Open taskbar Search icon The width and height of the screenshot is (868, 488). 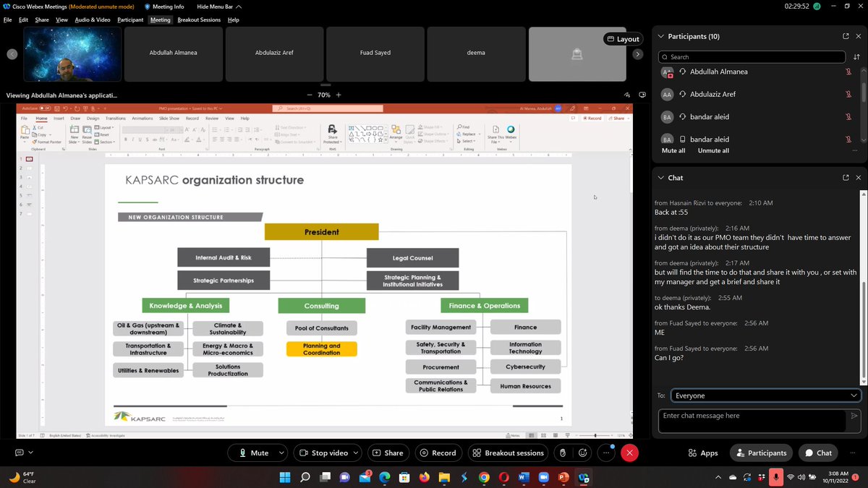[305, 477]
